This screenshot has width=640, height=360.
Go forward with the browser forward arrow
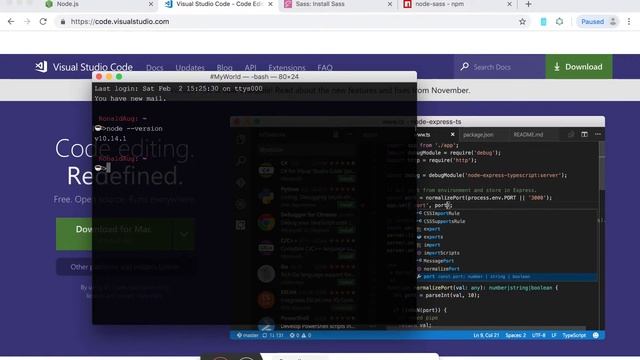pos(27,22)
